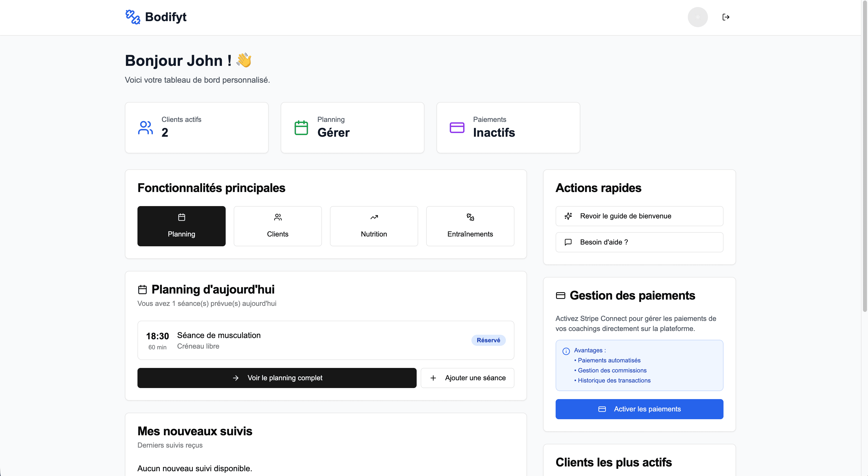This screenshot has height=476, width=868.
Task: Click the info icon in the Avantages box
Action: (x=566, y=351)
